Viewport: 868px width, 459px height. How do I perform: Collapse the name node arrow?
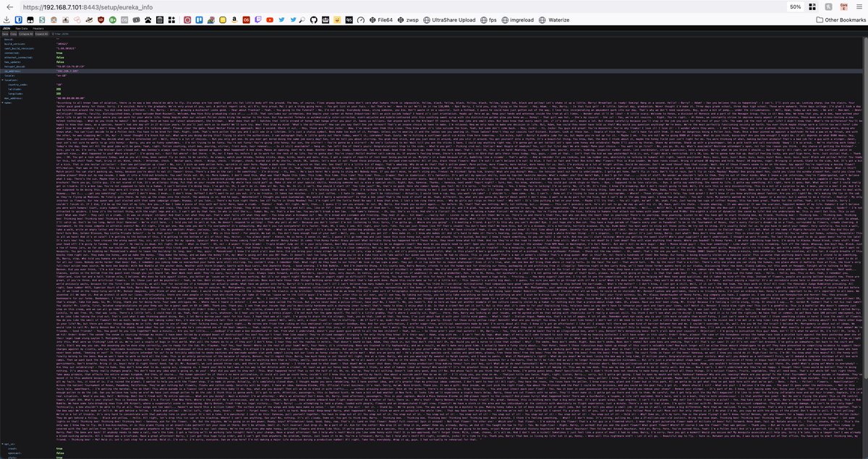[3, 103]
